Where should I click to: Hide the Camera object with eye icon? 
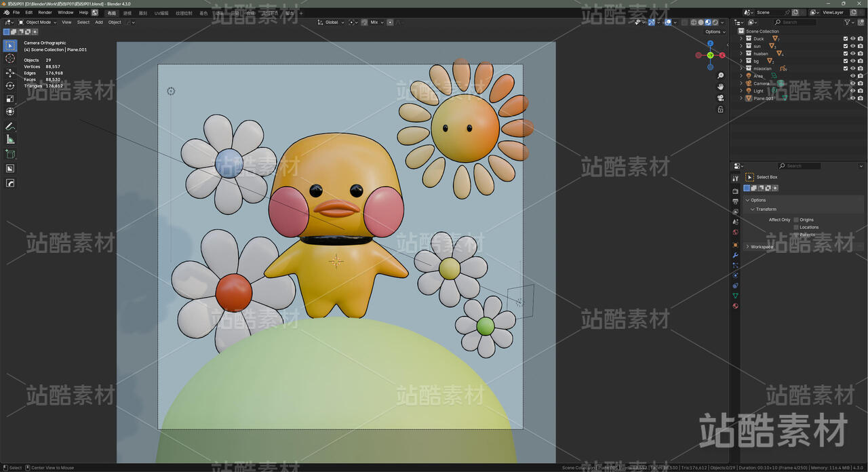(852, 83)
